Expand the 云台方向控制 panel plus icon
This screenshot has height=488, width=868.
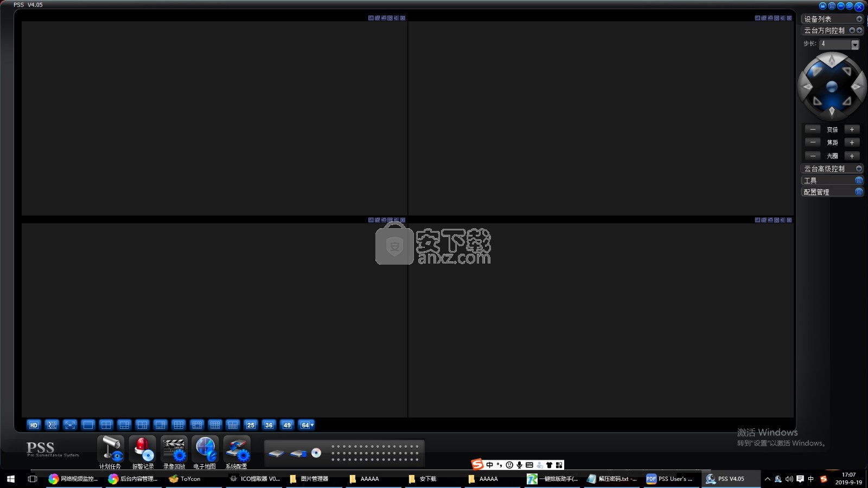coord(859,30)
